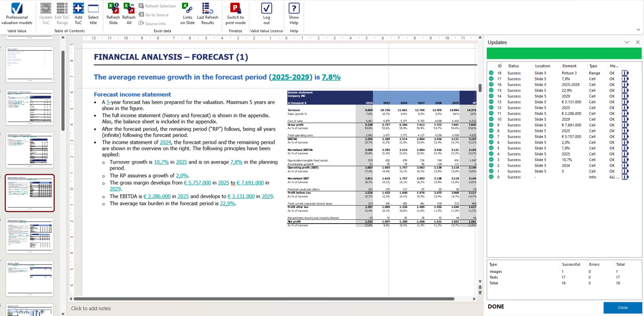Click Edit ToC Range
Viewport: 644px width, 316px height.
coord(62,14)
